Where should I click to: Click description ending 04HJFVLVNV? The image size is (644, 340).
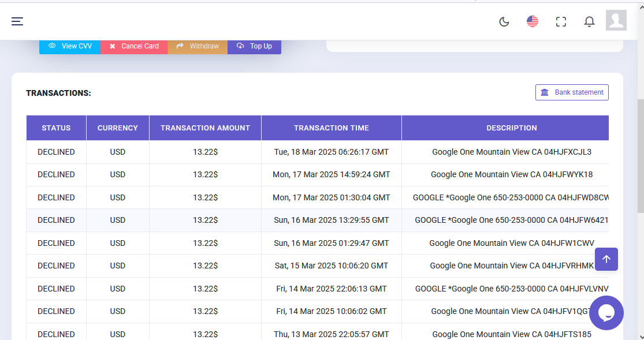tap(512, 289)
